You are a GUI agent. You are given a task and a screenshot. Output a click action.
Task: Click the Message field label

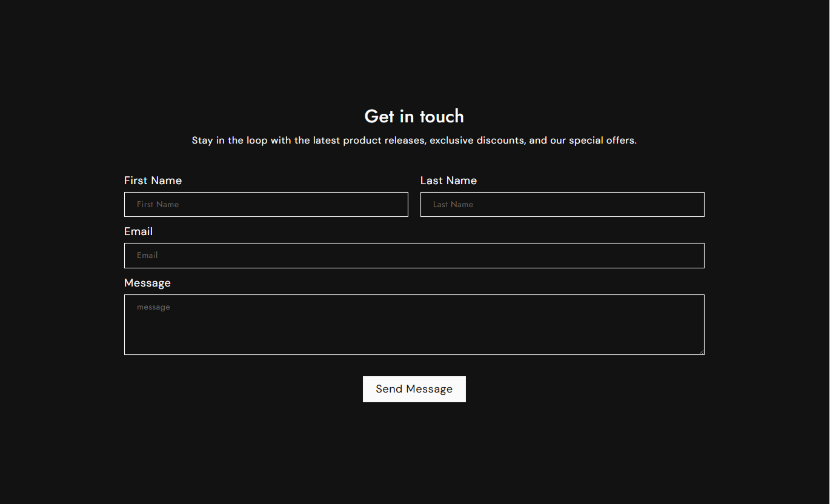(x=147, y=283)
